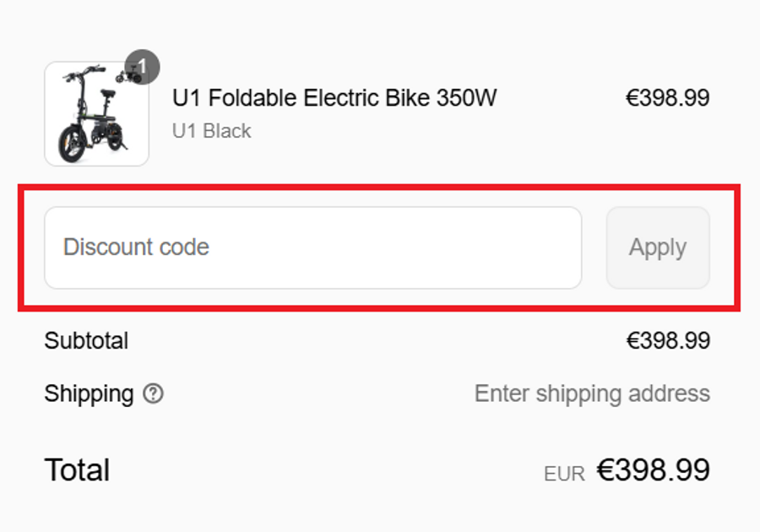Image resolution: width=760 pixels, height=532 pixels.
Task: Click the Shipping help question mark icon
Action: (x=153, y=394)
